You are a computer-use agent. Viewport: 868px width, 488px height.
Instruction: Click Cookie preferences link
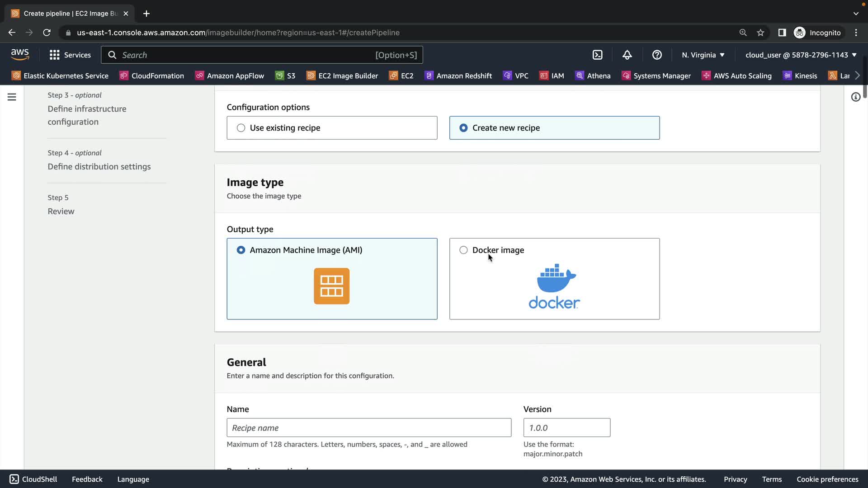pos(827,479)
